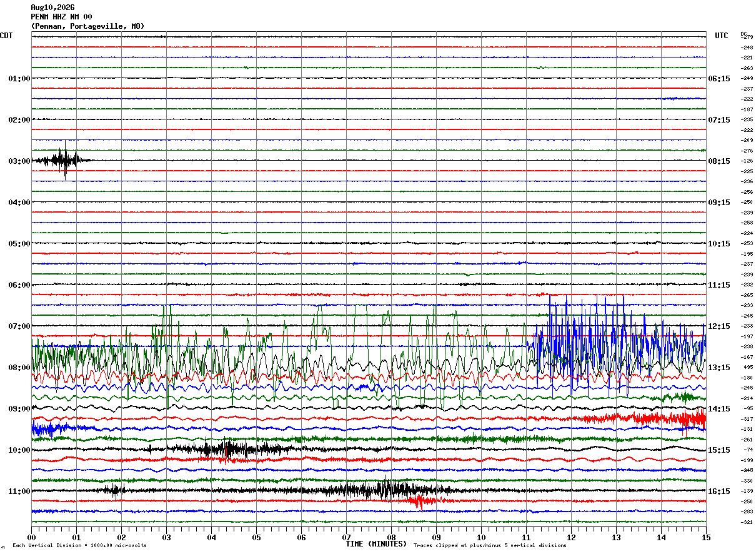756x554 pixels.
Task: Select the station code 'PENM HHZ NM 00'
Action: pyautogui.click(x=61, y=17)
